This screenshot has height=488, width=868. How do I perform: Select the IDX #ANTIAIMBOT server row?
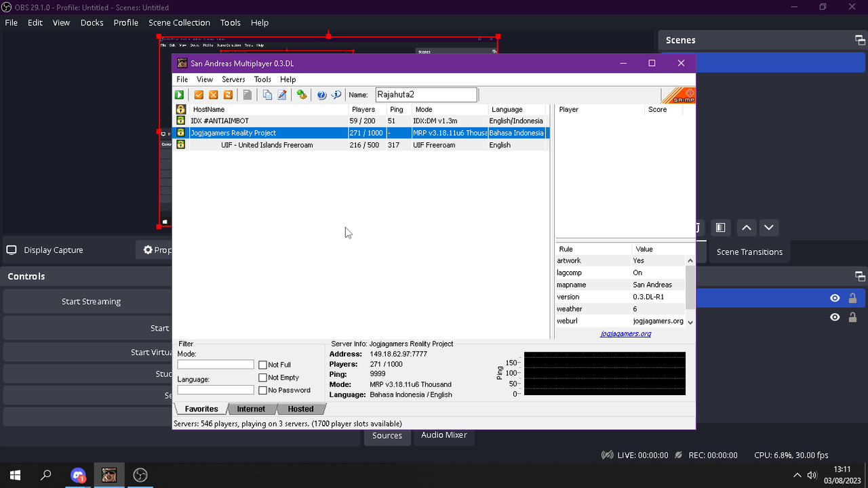tap(361, 121)
